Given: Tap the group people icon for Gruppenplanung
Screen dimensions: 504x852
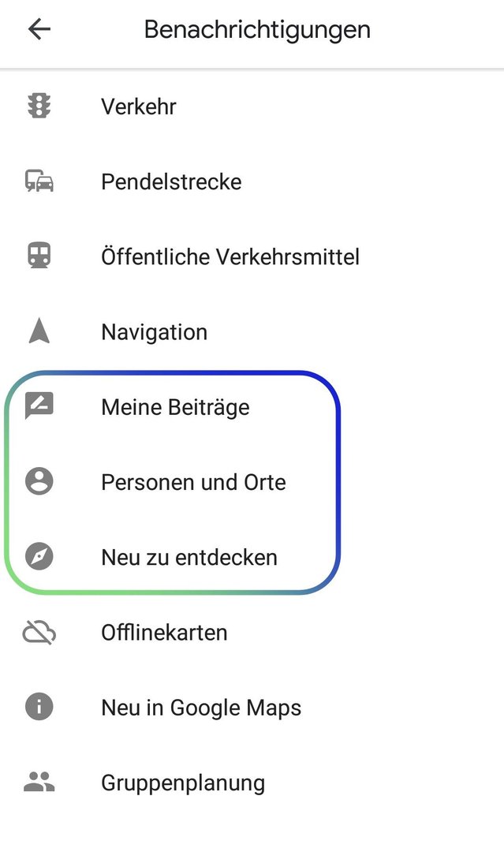Looking at the screenshot, I should tap(39, 782).
